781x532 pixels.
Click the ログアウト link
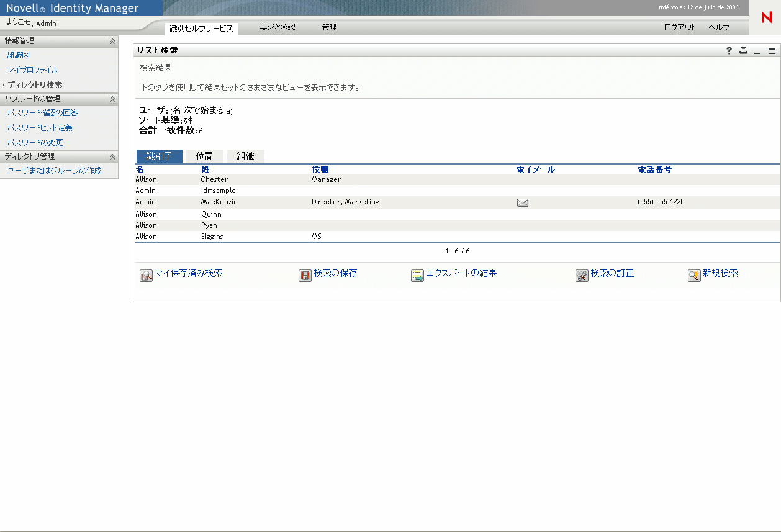point(679,27)
